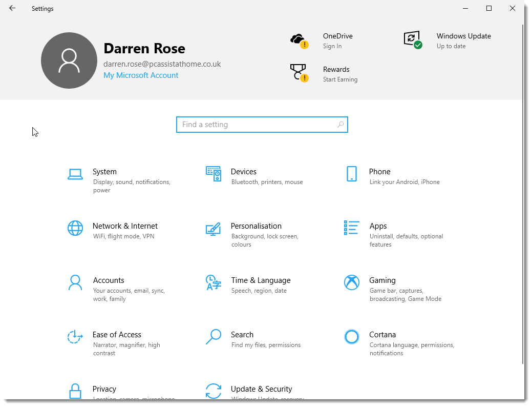Viewport: 532px width, 407px height.
Task: Open Update & Security settings
Action: (261, 389)
